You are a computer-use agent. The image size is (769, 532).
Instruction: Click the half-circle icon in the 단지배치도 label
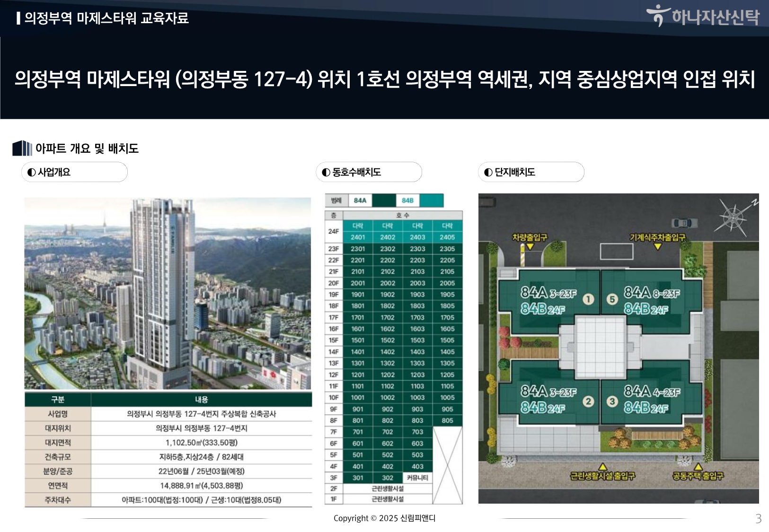tap(488, 172)
